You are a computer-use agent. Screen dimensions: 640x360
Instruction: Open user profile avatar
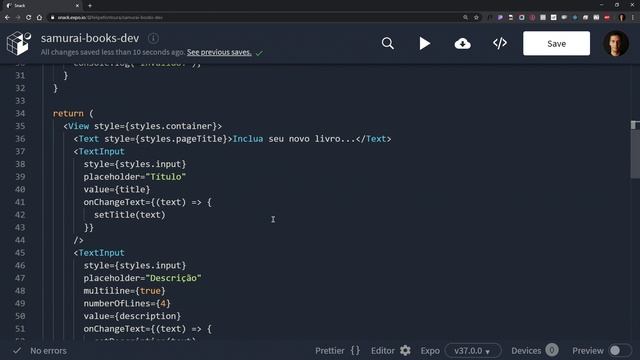coord(616,43)
